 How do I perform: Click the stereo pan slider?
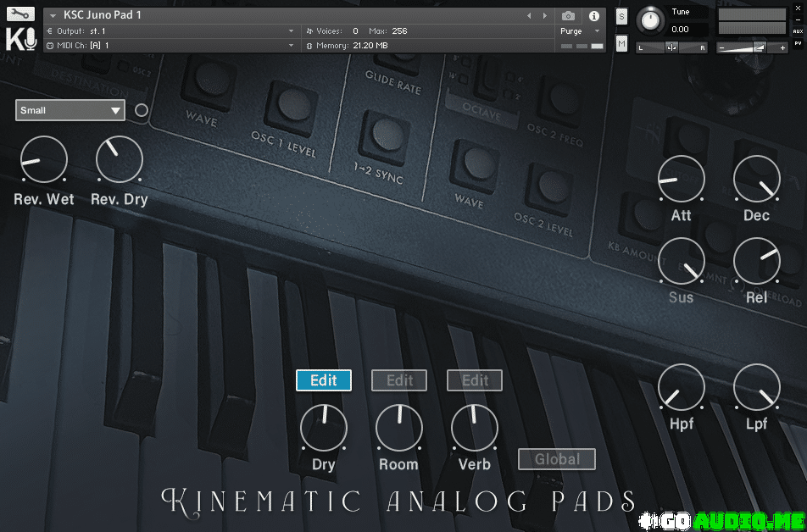[x=671, y=47]
